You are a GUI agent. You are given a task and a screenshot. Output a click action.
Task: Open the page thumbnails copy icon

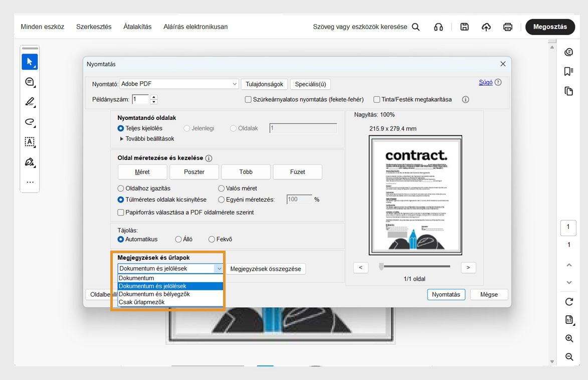[x=569, y=91]
